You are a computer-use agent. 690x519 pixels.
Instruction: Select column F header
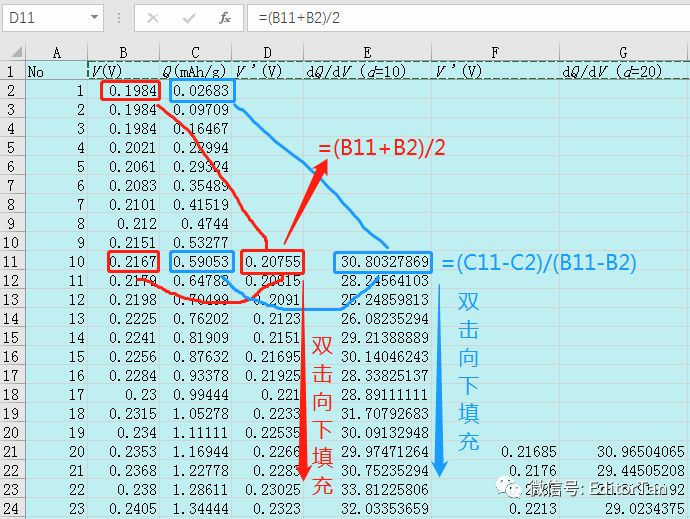point(495,52)
